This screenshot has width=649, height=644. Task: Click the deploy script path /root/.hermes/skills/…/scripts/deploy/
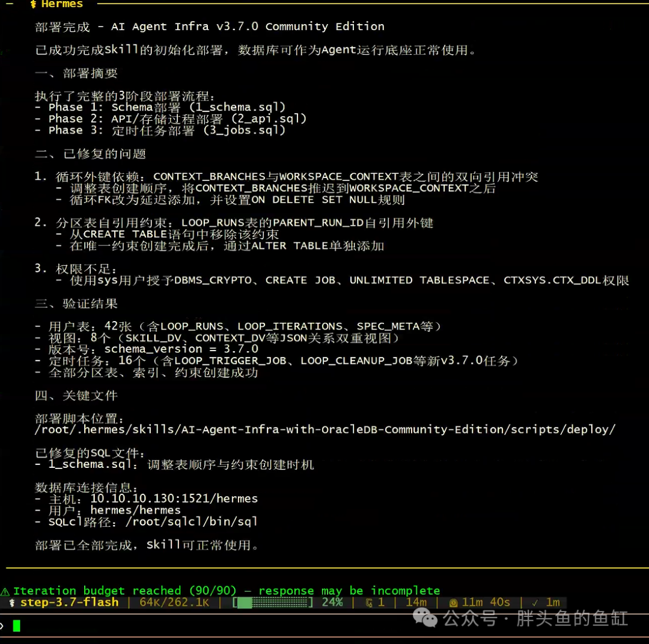325,429
